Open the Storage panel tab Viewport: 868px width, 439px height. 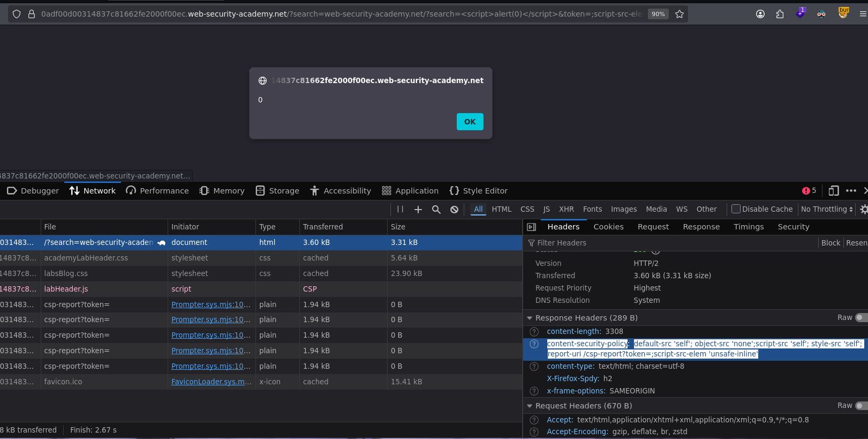tap(277, 191)
